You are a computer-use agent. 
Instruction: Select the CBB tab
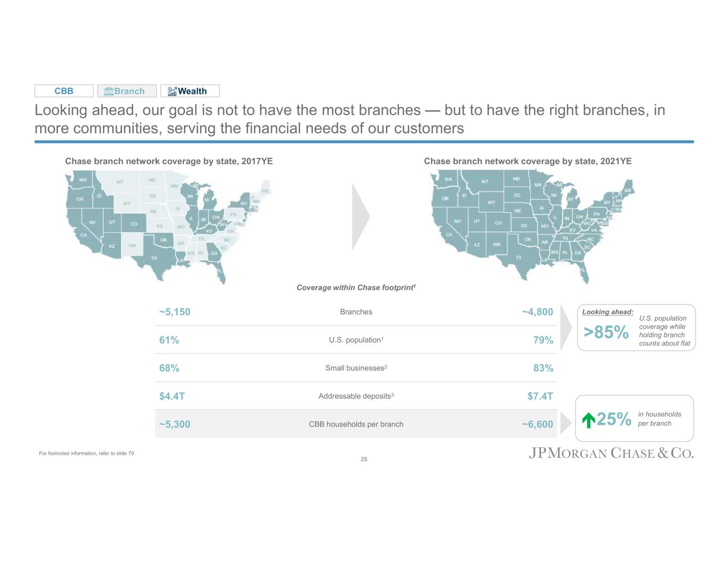[x=64, y=91]
